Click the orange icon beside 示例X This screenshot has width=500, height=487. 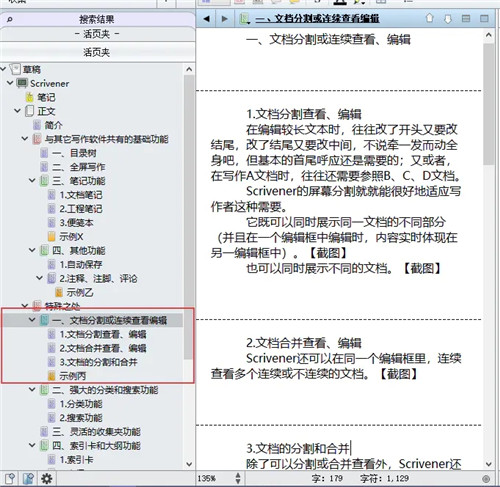[51, 237]
